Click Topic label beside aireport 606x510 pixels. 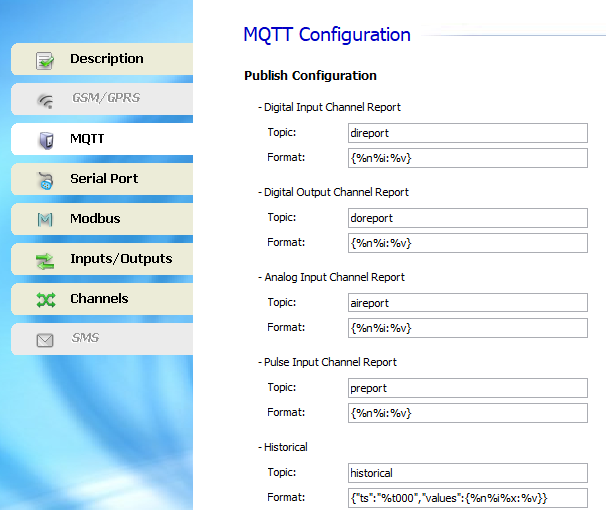tap(282, 303)
